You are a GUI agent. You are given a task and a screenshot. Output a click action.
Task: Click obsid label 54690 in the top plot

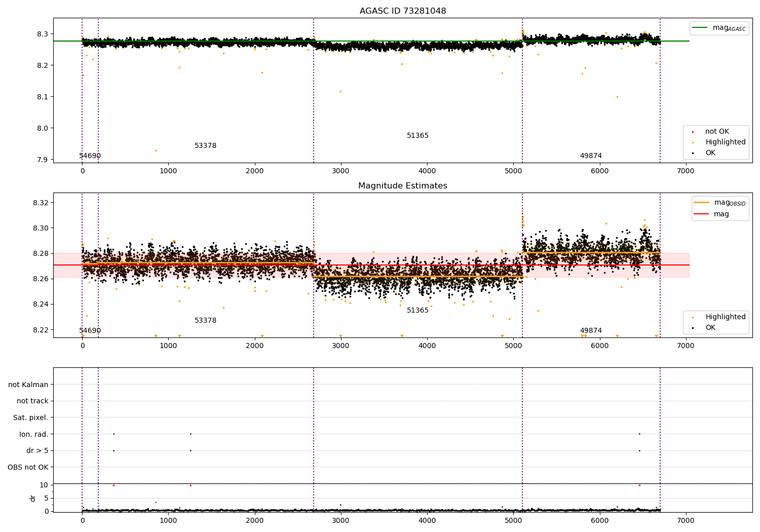pyautogui.click(x=90, y=156)
